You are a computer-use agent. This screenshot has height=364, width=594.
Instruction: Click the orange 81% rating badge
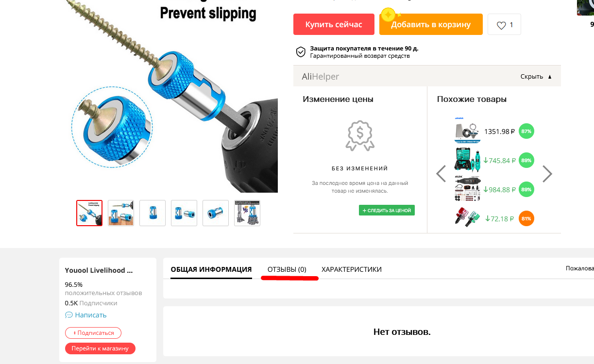click(x=526, y=219)
